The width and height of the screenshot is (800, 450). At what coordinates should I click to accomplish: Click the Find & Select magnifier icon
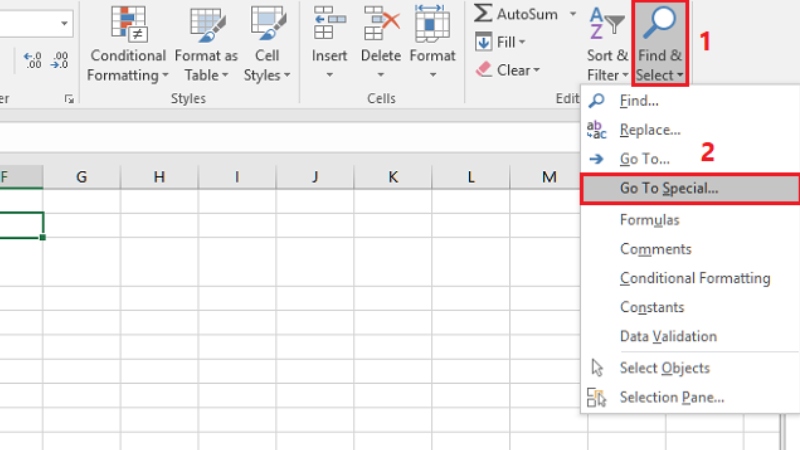click(x=659, y=23)
